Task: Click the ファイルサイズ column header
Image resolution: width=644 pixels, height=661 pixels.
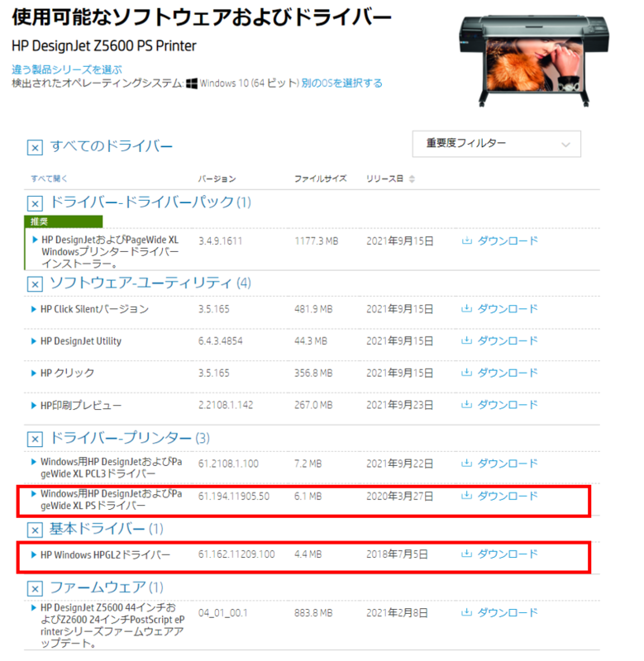Action: (x=321, y=178)
